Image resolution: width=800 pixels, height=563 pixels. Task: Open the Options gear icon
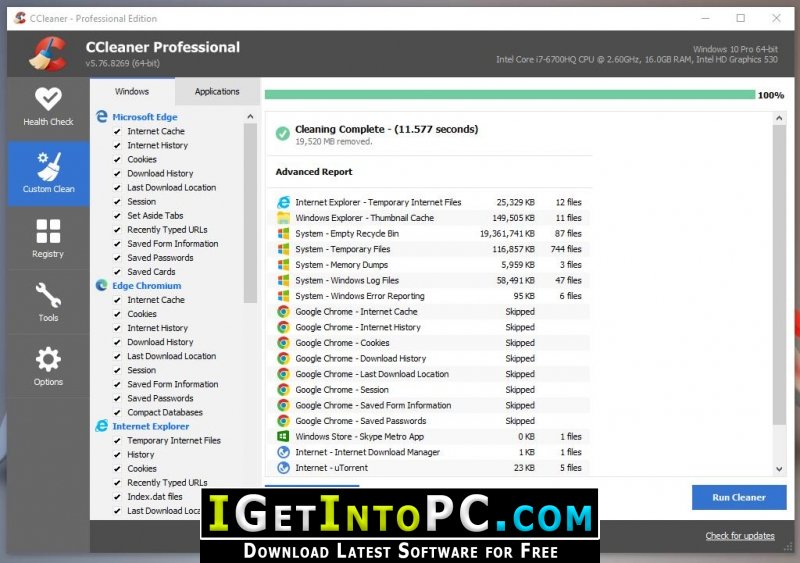click(48, 360)
